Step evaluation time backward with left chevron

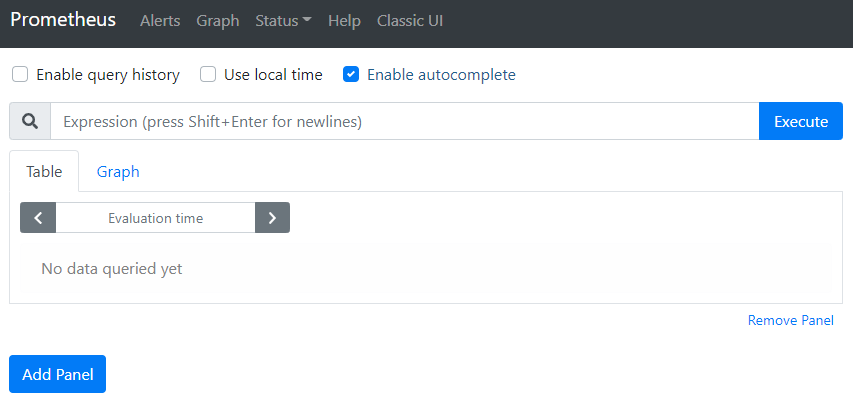coord(38,218)
